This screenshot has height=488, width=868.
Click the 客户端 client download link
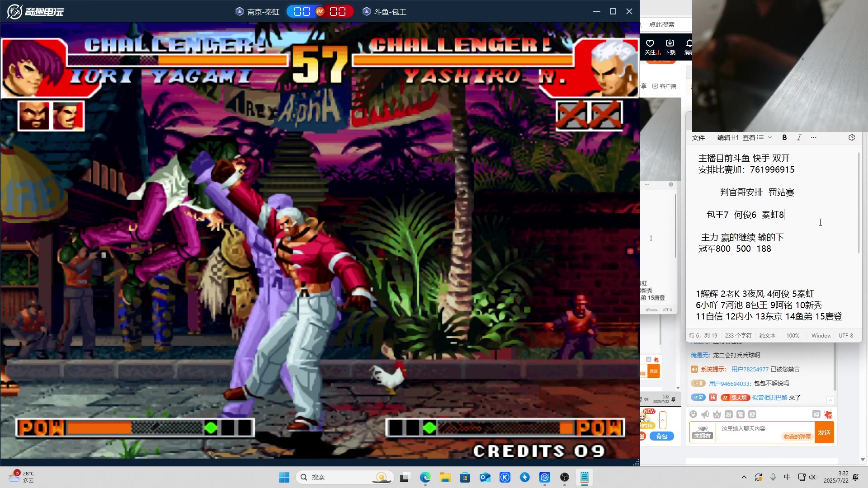[664, 86]
